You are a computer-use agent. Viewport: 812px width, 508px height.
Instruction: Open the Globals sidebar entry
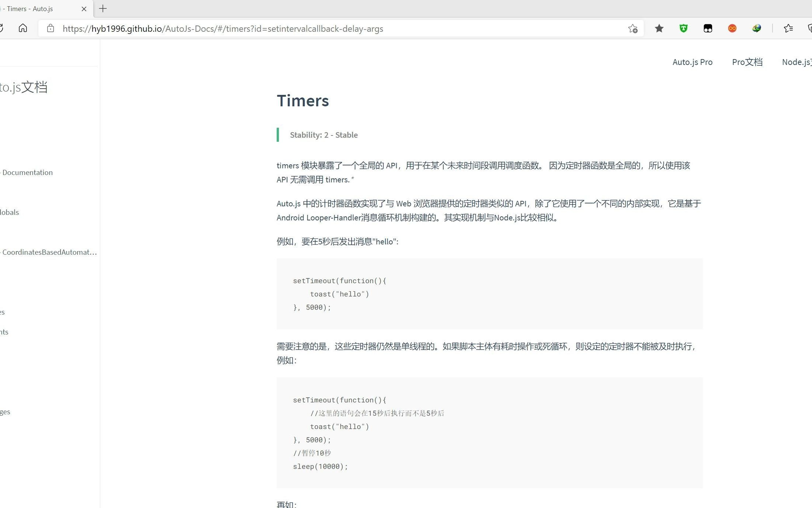click(10, 212)
